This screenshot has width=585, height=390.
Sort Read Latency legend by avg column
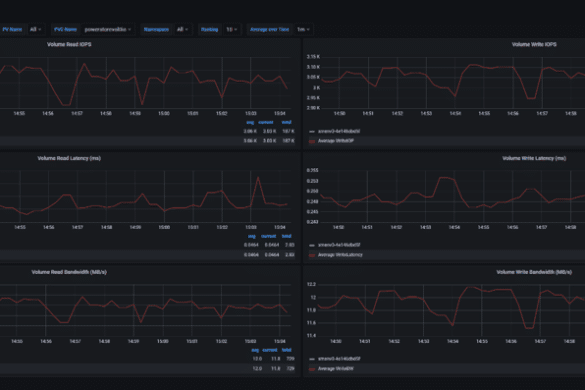coord(252,236)
